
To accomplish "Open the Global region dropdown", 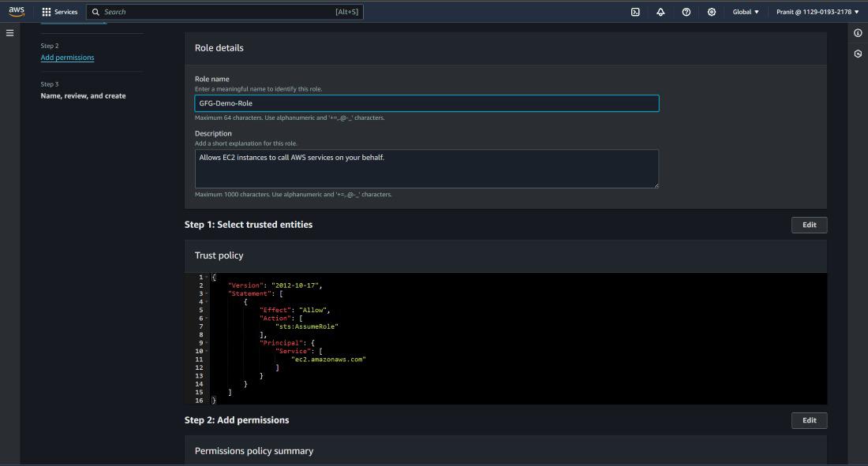I will tap(746, 12).
